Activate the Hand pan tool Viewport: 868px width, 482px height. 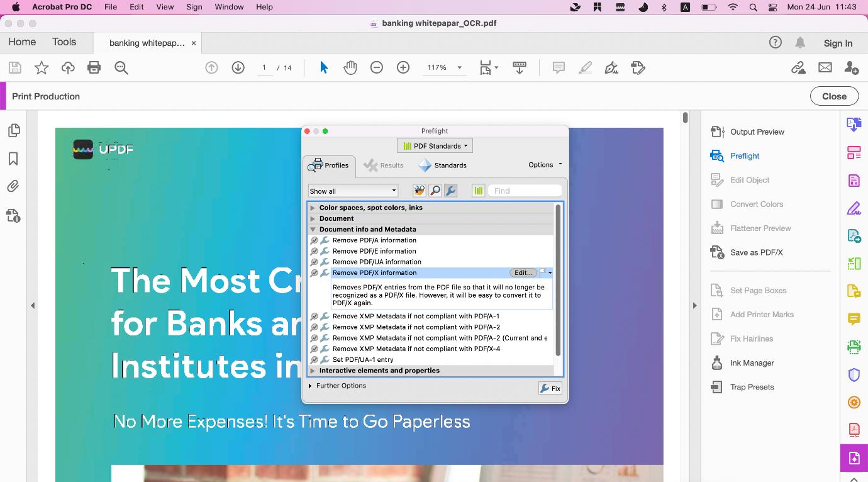click(350, 68)
